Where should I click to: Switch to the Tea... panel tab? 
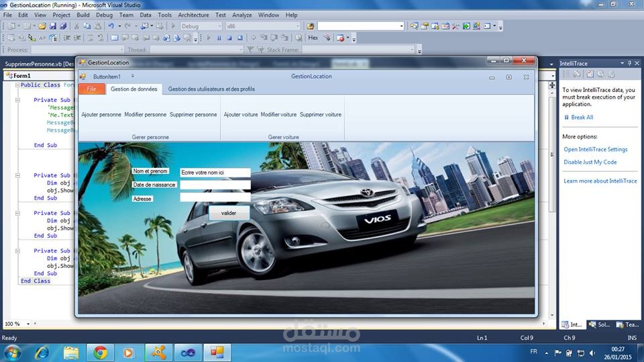point(627,324)
